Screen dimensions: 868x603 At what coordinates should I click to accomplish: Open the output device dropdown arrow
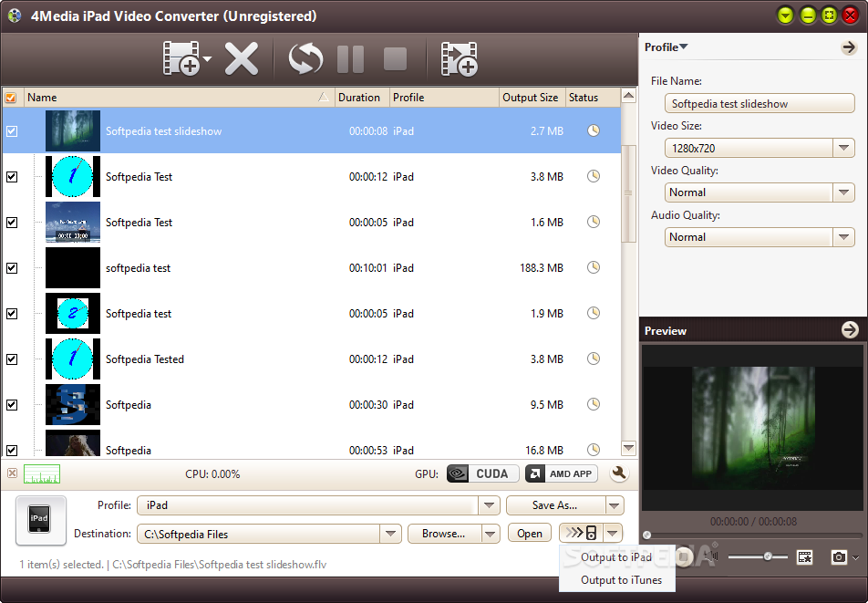(613, 534)
